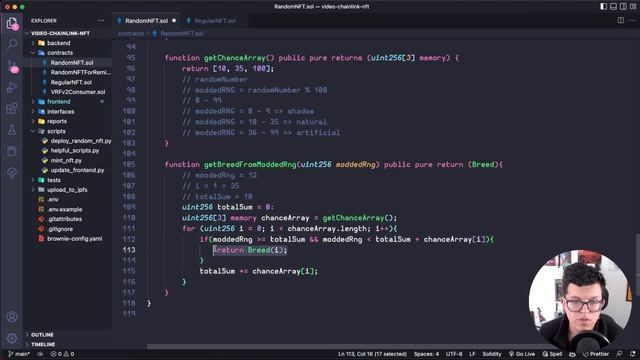
Task: Click contracts breadcrumb segment
Action: point(131,33)
